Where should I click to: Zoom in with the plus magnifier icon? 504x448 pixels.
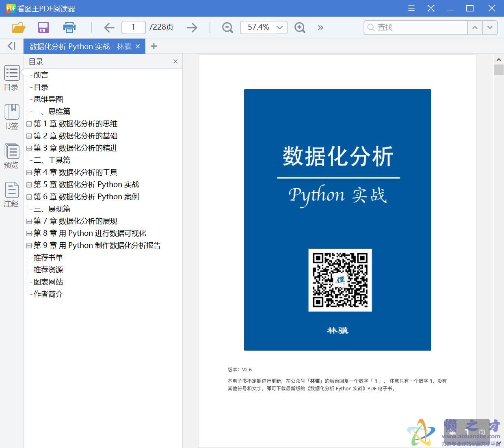click(300, 27)
